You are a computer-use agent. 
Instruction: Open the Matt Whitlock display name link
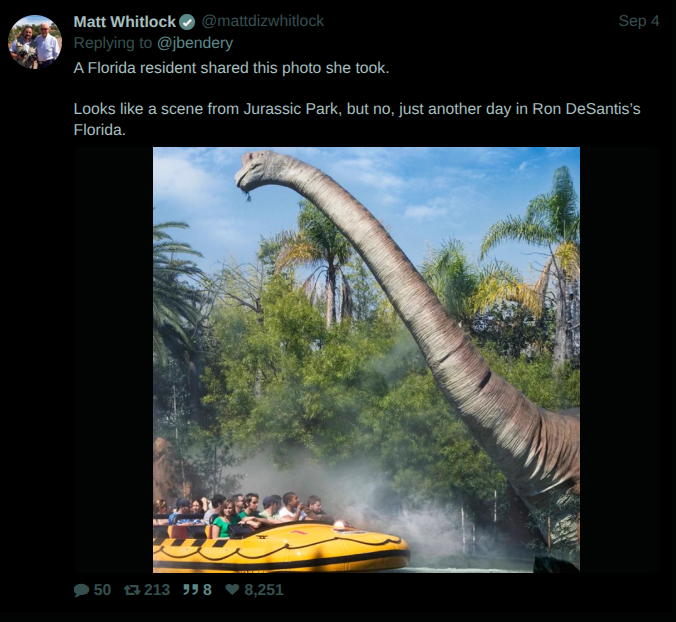[125, 22]
